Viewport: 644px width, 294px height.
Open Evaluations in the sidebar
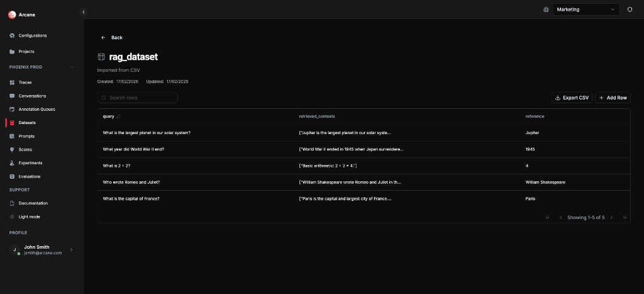(30, 176)
